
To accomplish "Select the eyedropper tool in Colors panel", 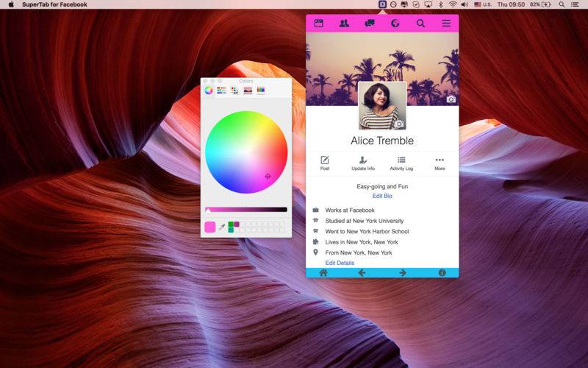I will (222, 227).
